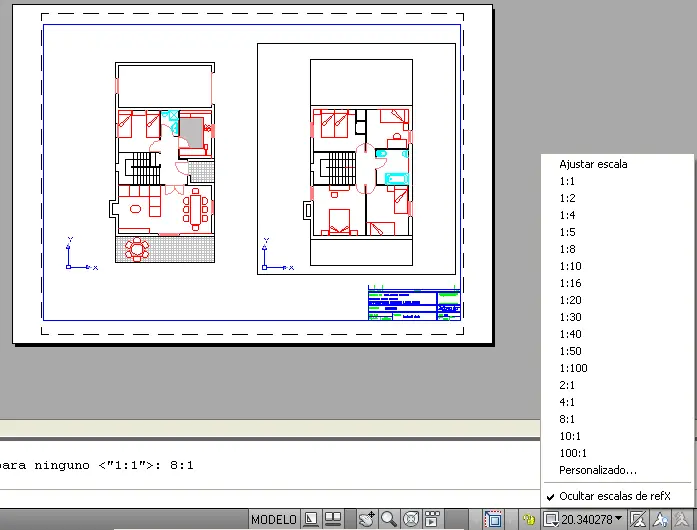The height and width of the screenshot is (530, 697).
Task: Pick the 8:1 scale option
Action: pyautogui.click(x=567, y=419)
